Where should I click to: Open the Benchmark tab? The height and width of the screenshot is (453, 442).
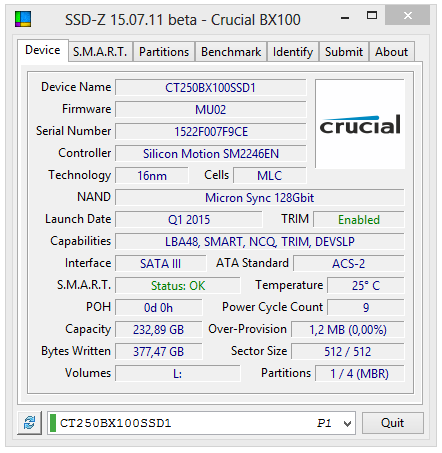(x=231, y=52)
